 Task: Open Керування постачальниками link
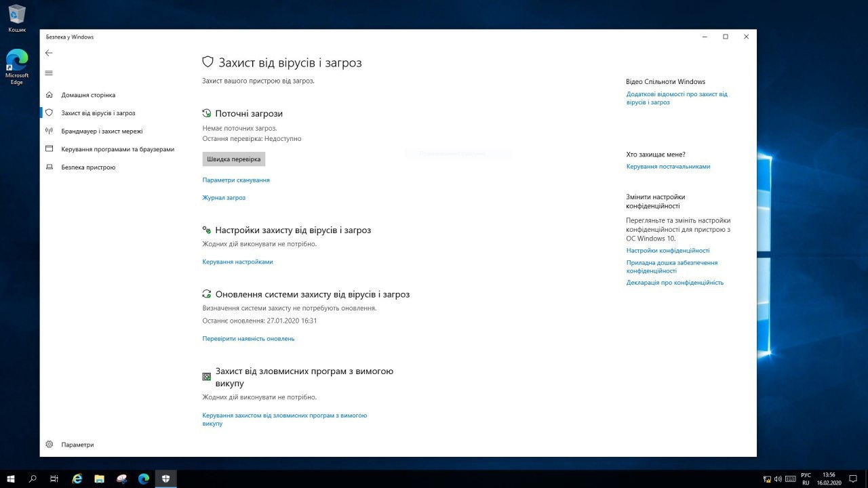pos(668,167)
